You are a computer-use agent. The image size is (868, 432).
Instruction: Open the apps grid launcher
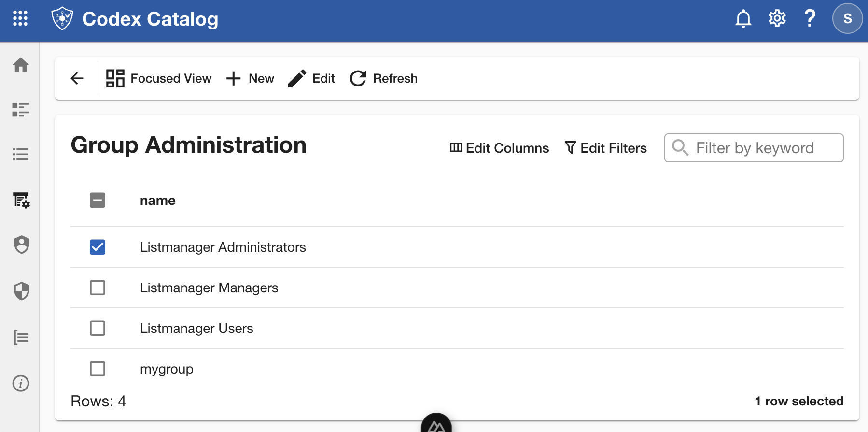[x=20, y=18]
